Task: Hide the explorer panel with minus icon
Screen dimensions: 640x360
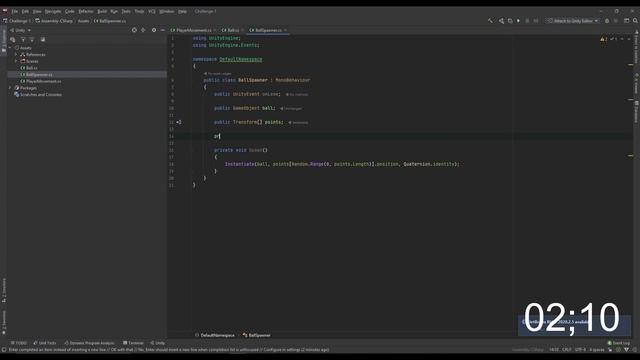Action: [162, 30]
